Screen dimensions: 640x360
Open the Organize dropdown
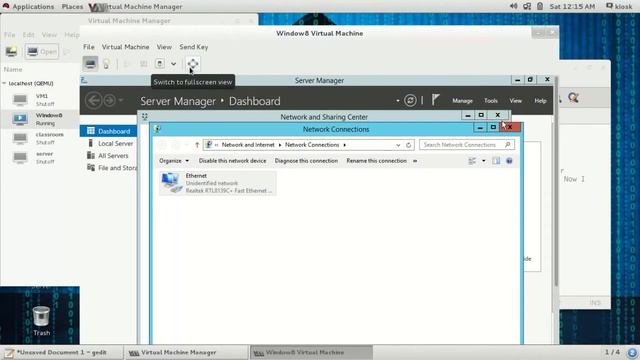[174, 161]
